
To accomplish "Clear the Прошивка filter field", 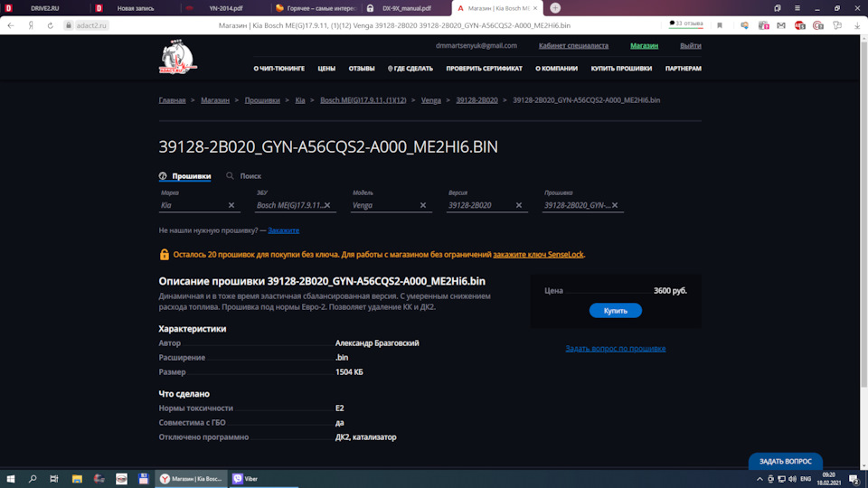I will [615, 205].
